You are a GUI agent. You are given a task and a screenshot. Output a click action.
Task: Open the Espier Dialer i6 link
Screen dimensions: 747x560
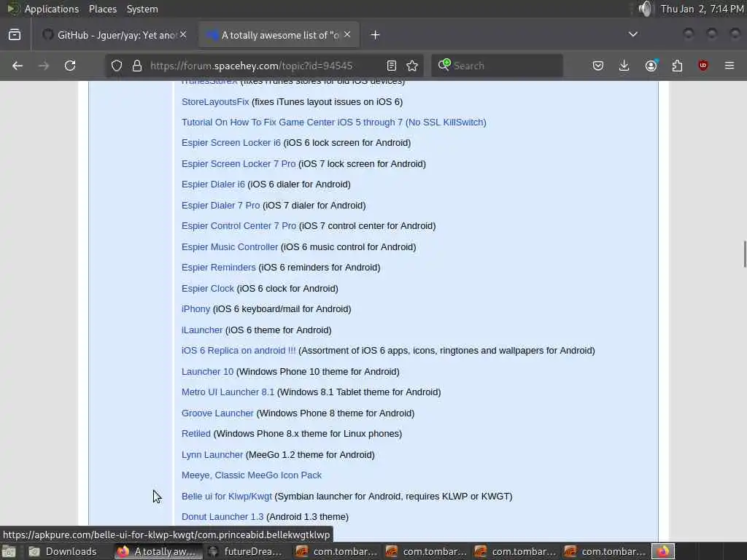point(213,184)
